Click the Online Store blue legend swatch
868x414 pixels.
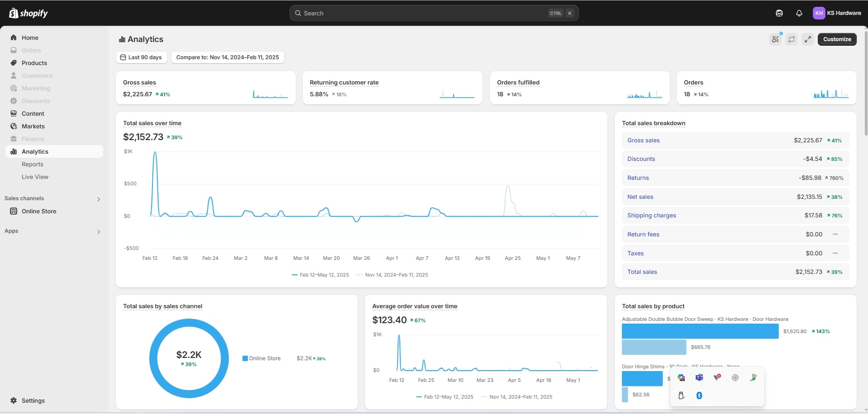(x=245, y=358)
